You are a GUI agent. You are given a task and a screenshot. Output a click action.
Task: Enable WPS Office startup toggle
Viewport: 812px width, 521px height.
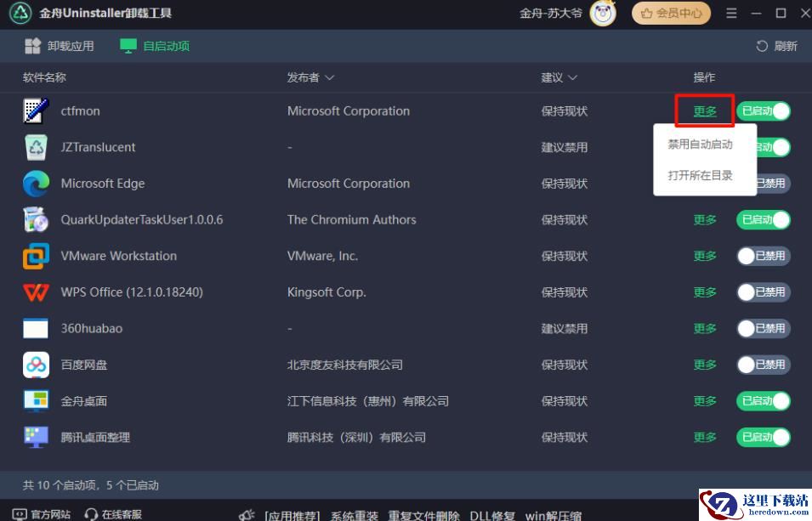(764, 292)
